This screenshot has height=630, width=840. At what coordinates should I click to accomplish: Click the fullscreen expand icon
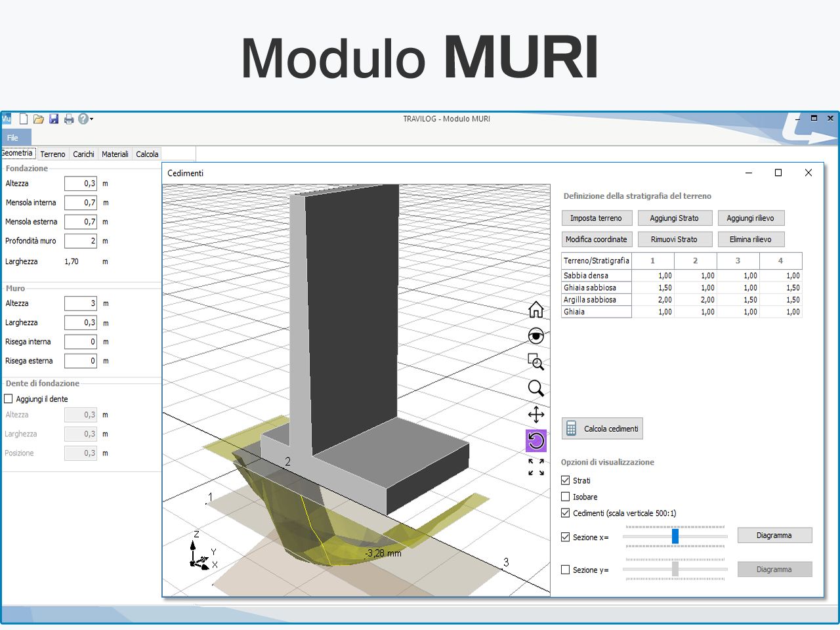pos(536,466)
